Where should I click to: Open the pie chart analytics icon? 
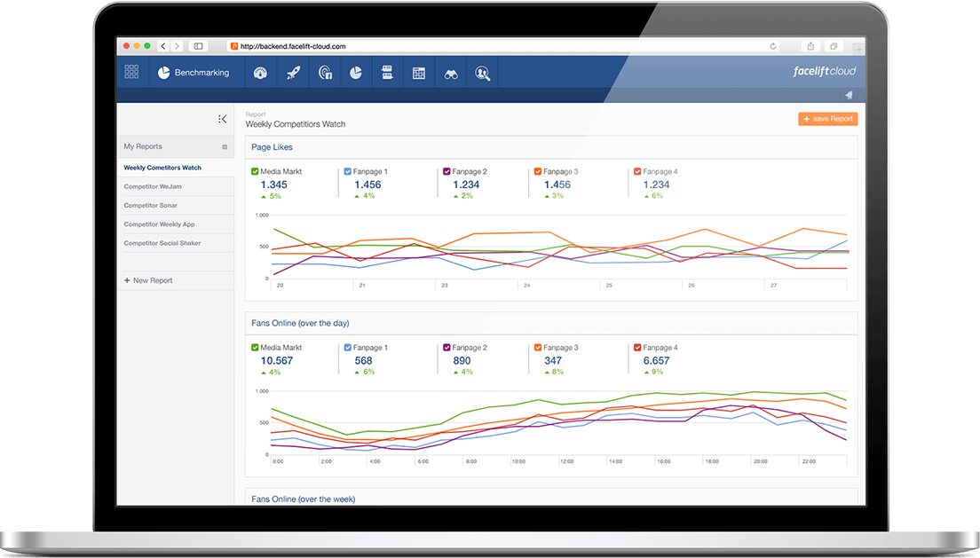click(x=356, y=73)
